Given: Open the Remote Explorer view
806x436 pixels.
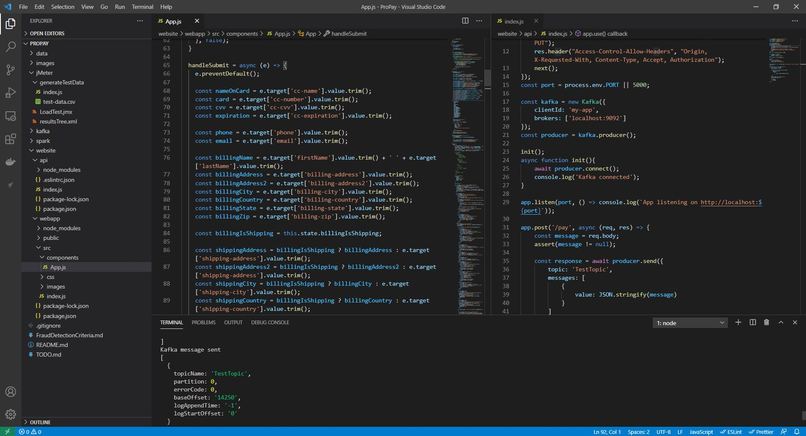Looking at the screenshot, I should click(10, 116).
